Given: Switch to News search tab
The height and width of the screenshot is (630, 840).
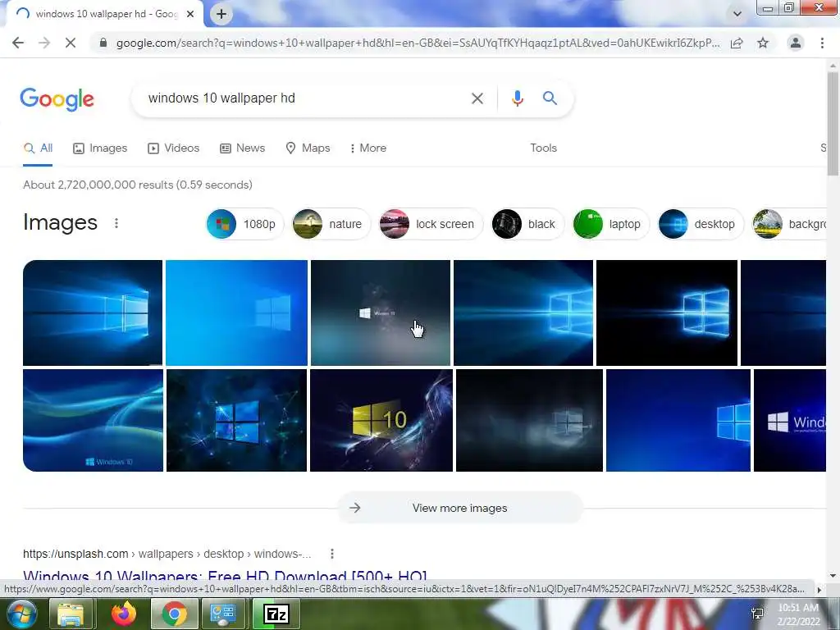Looking at the screenshot, I should click(x=243, y=148).
